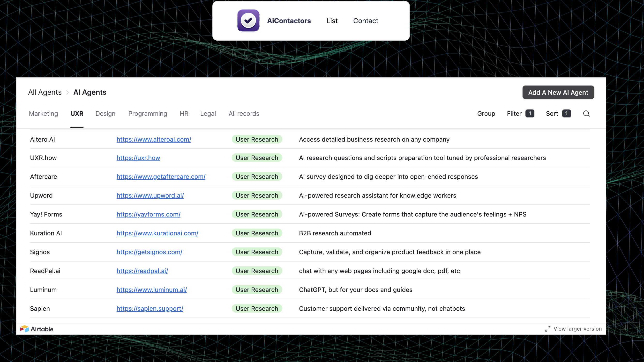The image size is (644, 362).
Task: Select the Signos name cell
Action: pos(40,252)
